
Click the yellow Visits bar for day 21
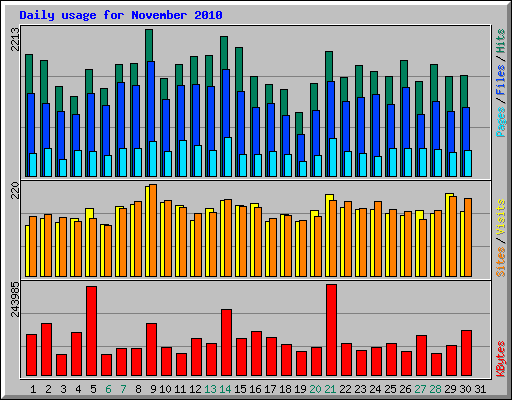pos(328,235)
